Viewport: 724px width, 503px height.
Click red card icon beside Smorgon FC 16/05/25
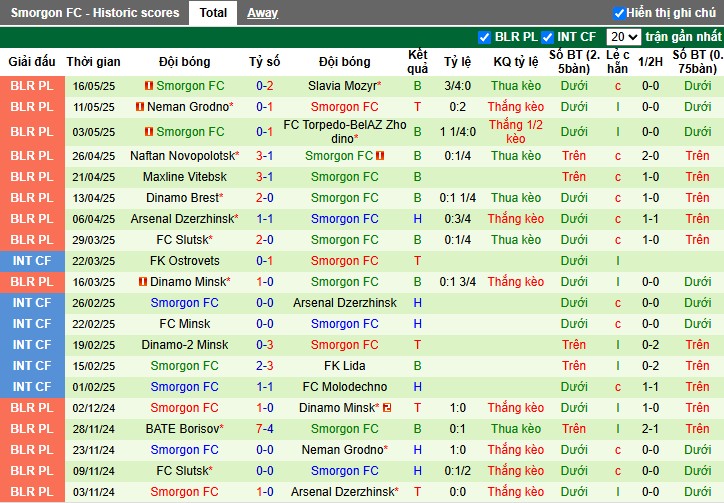tap(149, 86)
